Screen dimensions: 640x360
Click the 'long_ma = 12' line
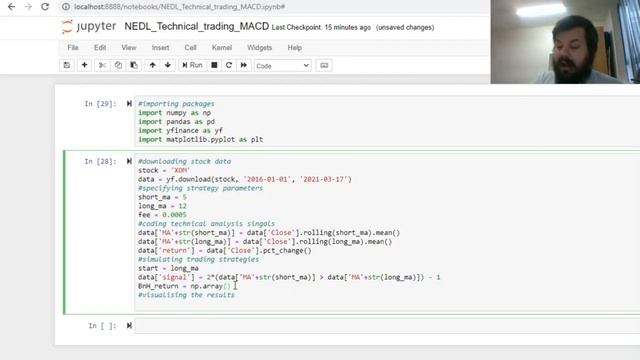tap(162, 206)
